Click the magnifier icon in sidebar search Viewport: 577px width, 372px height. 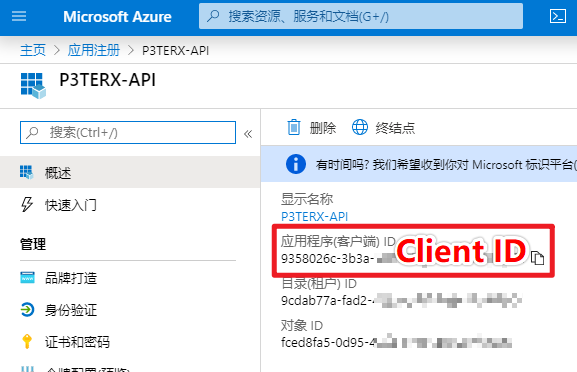(32, 132)
